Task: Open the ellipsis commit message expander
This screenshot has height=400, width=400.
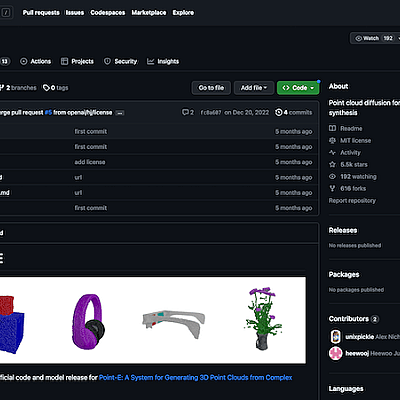Action: pos(120,113)
